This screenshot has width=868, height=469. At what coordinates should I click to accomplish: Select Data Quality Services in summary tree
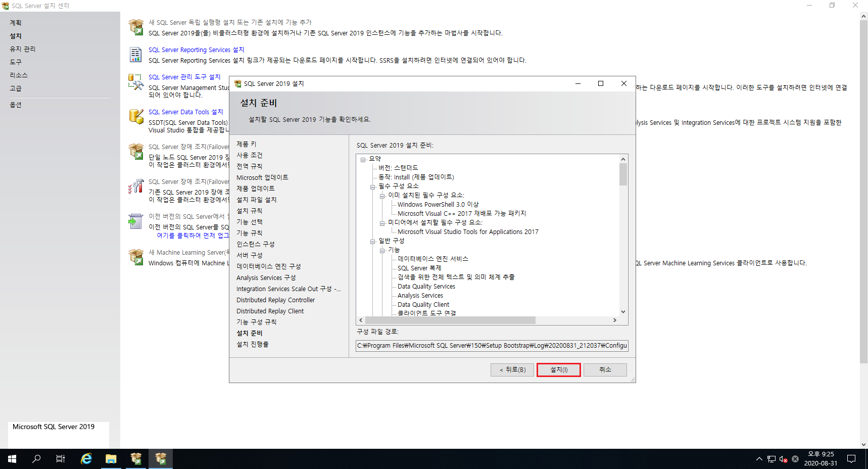click(426, 286)
